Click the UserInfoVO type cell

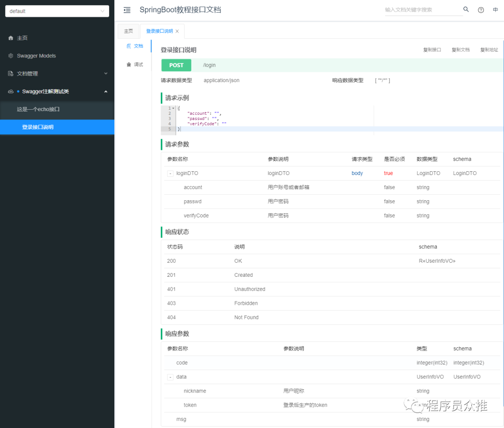pyautogui.click(x=430, y=377)
